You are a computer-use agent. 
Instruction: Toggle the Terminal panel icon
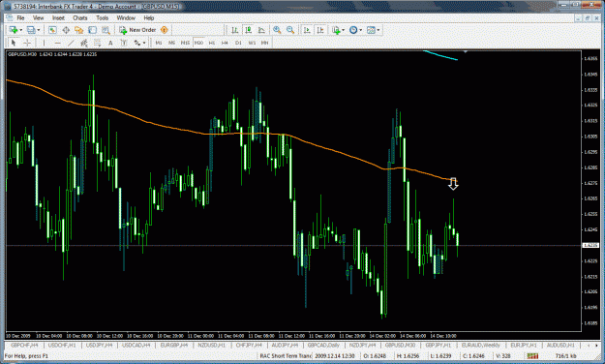coord(92,30)
